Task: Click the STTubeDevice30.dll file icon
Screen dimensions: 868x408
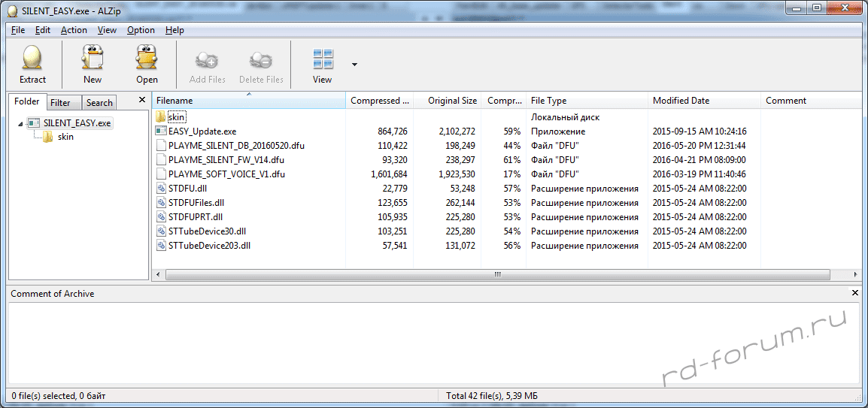Action: (160, 231)
